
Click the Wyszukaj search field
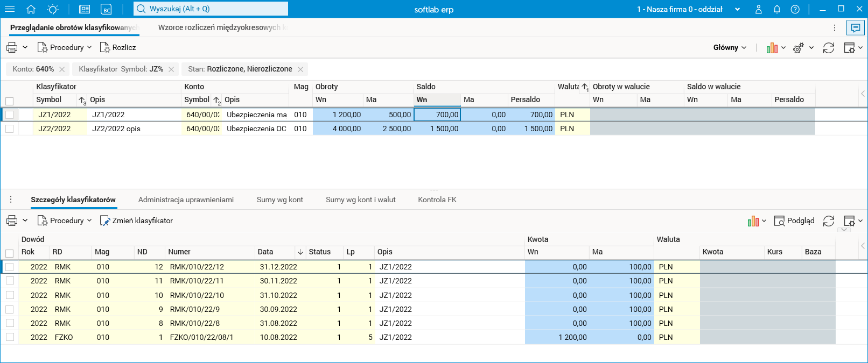point(211,9)
